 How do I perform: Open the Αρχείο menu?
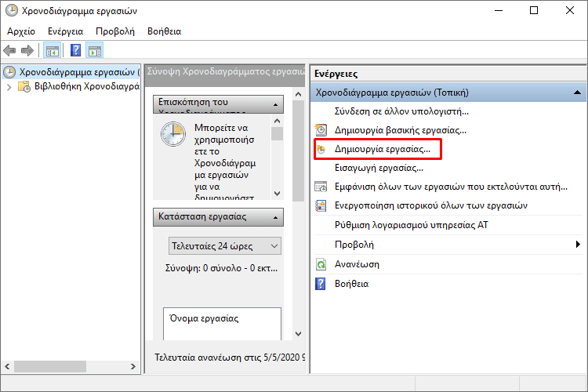click(x=21, y=31)
